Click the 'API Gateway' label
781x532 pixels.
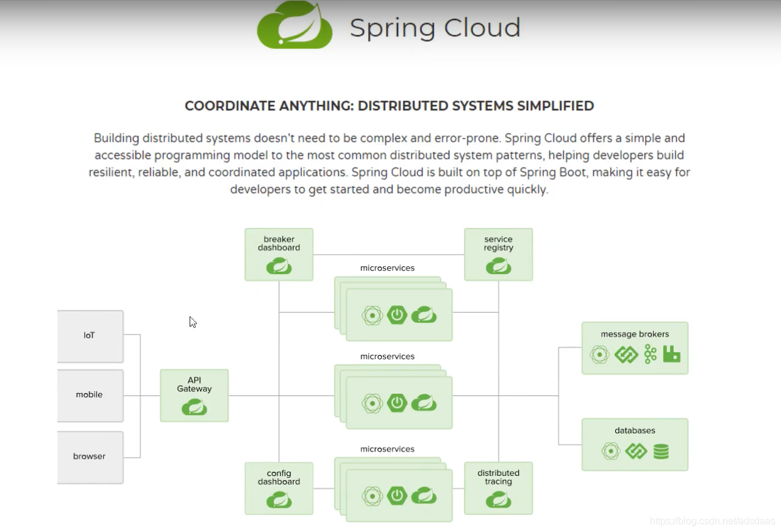tap(194, 385)
